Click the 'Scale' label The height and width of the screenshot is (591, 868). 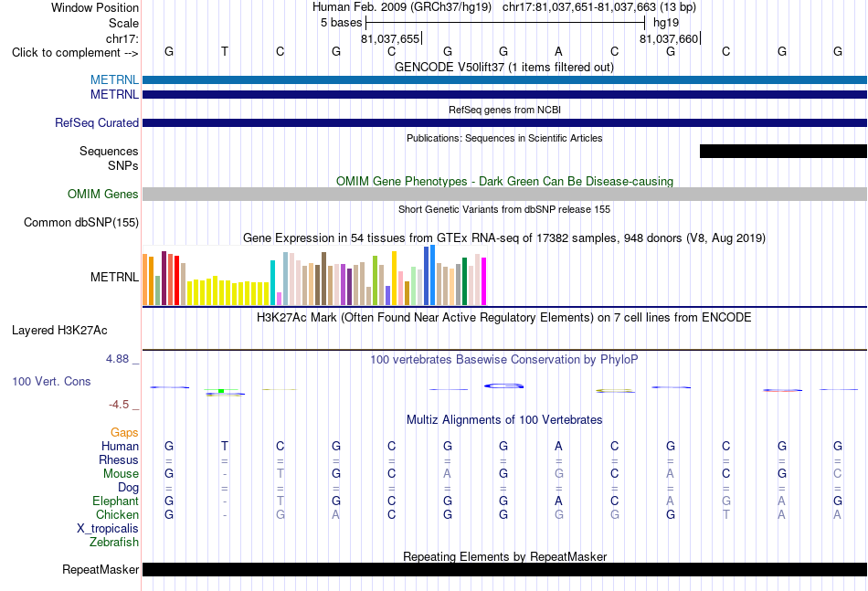[x=124, y=23]
